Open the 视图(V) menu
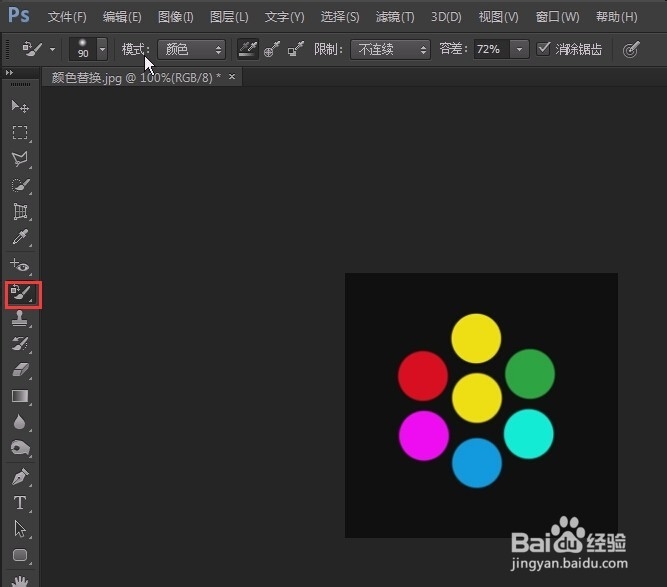 click(499, 17)
